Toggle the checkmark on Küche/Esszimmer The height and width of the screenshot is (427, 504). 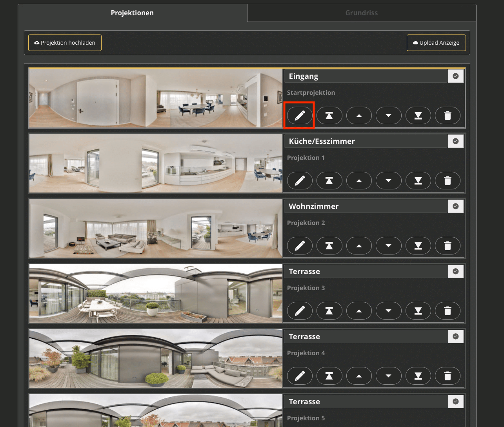[x=455, y=141]
